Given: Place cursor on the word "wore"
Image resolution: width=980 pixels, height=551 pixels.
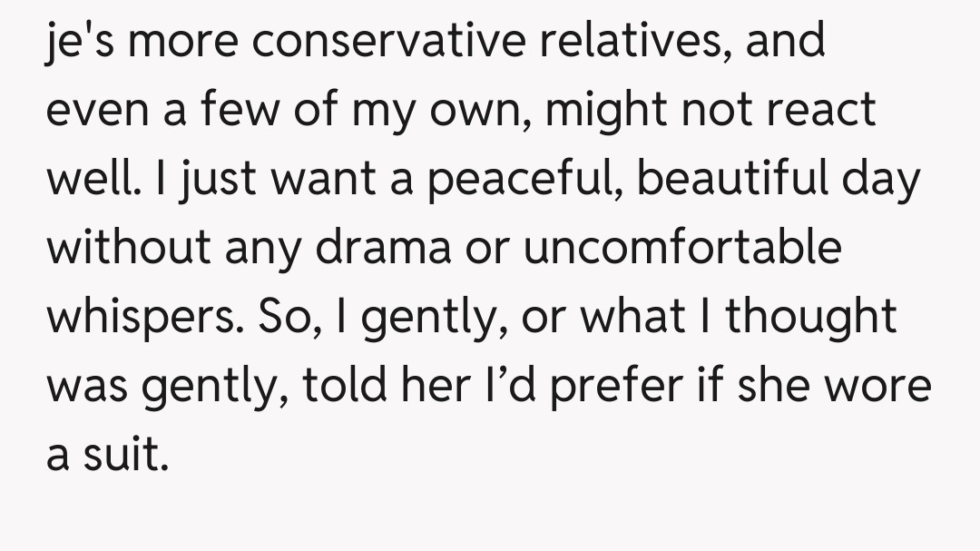Looking at the screenshot, I should [878, 386].
